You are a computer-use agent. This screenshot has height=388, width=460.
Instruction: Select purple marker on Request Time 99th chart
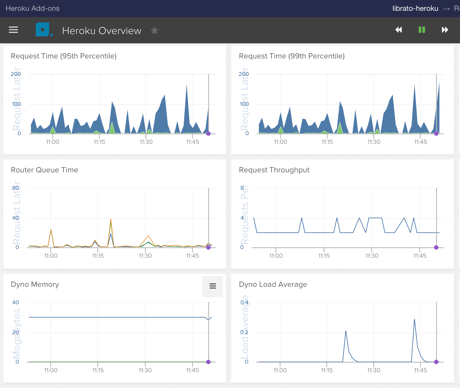(x=436, y=133)
